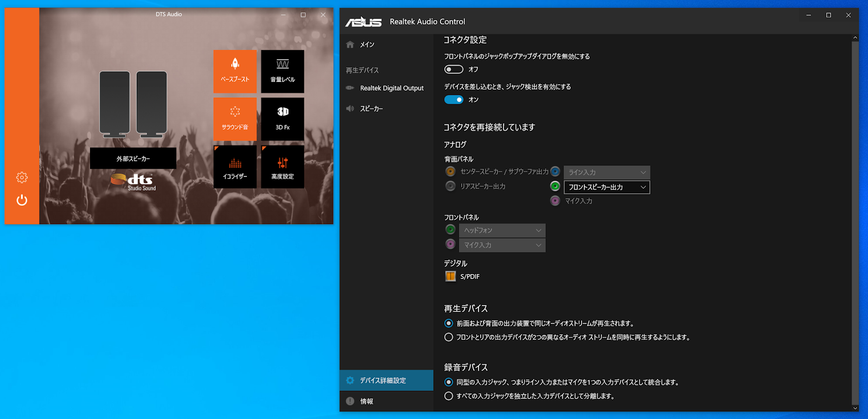Screen dimensions: 868x419
Task: Toggle the front panel jack popup dialog switch
Action: [x=454, y=69]
